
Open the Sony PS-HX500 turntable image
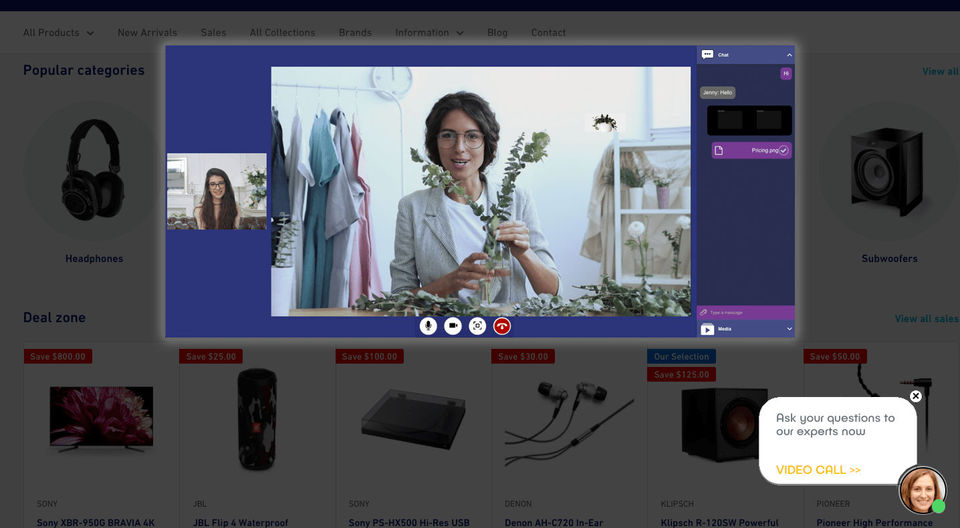click(x=413, y=420)
